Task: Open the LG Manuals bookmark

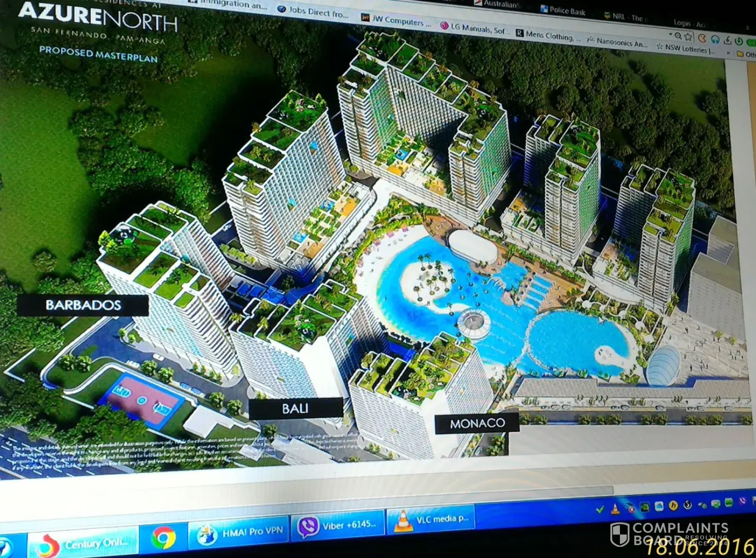Action: point(473,28)
